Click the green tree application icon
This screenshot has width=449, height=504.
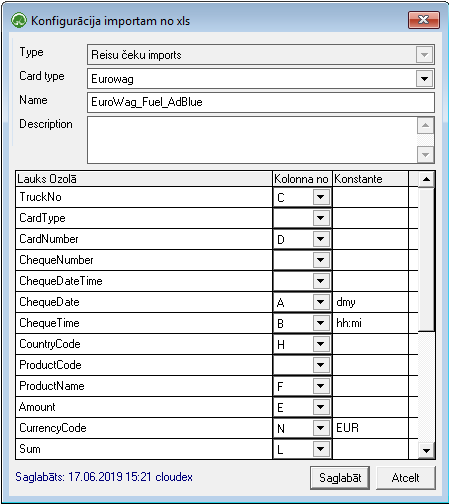pyautogui.click(x=19, y=21)
